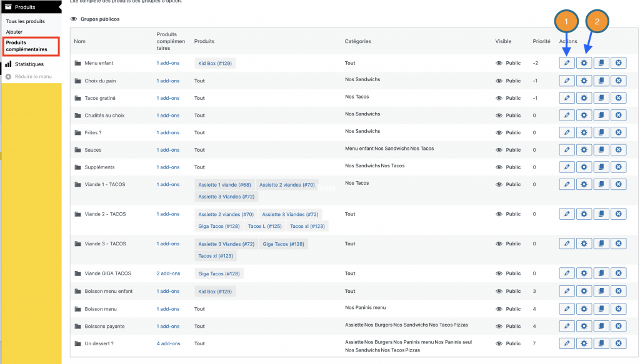
Task: Open the 4 add-ons link for Un dessert ?
Action: (168, 343)
